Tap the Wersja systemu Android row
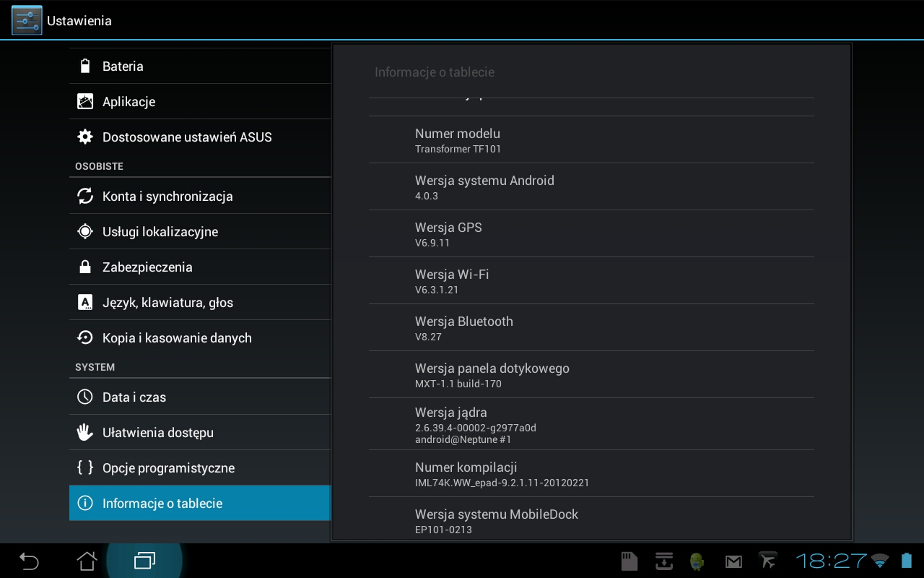 coord(590,187)
